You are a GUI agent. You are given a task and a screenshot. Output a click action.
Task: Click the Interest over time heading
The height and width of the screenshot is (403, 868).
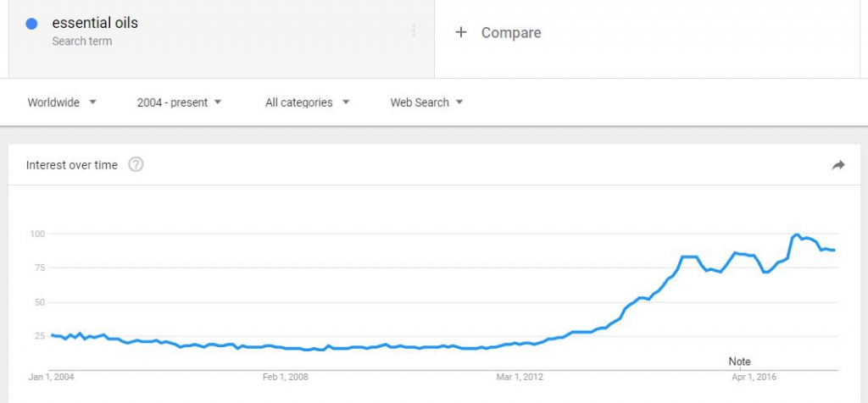click(x=72, y=165)
